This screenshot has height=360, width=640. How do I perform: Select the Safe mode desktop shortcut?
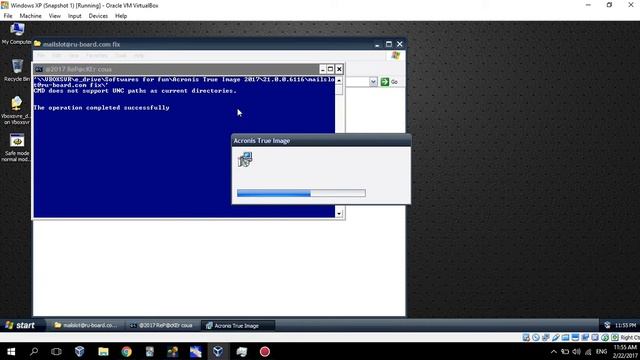coord(16,147)
